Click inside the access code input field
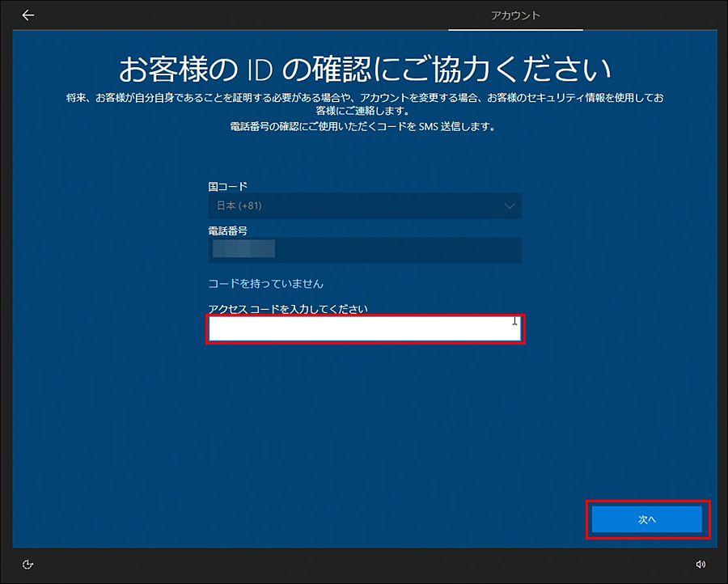This screenshot has height=584, width=728. point(364,328)
